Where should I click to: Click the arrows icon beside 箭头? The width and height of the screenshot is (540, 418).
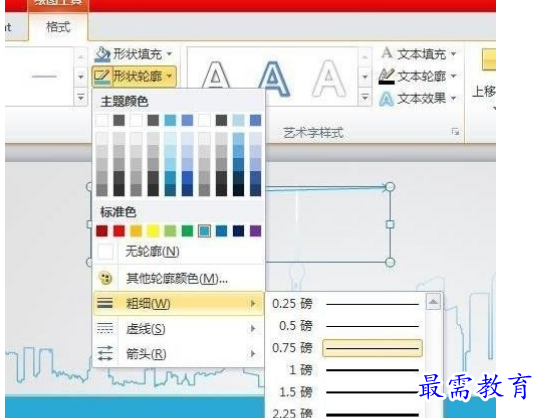point(105,354)
